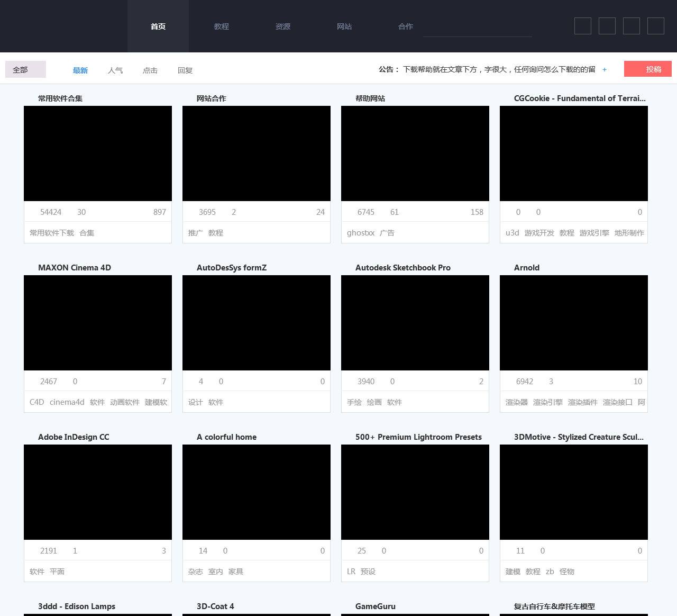This screenshot has height=616, width=677.
Task: Open the Arnold post title
Action: pyautogui.click(x=527, y=268)
